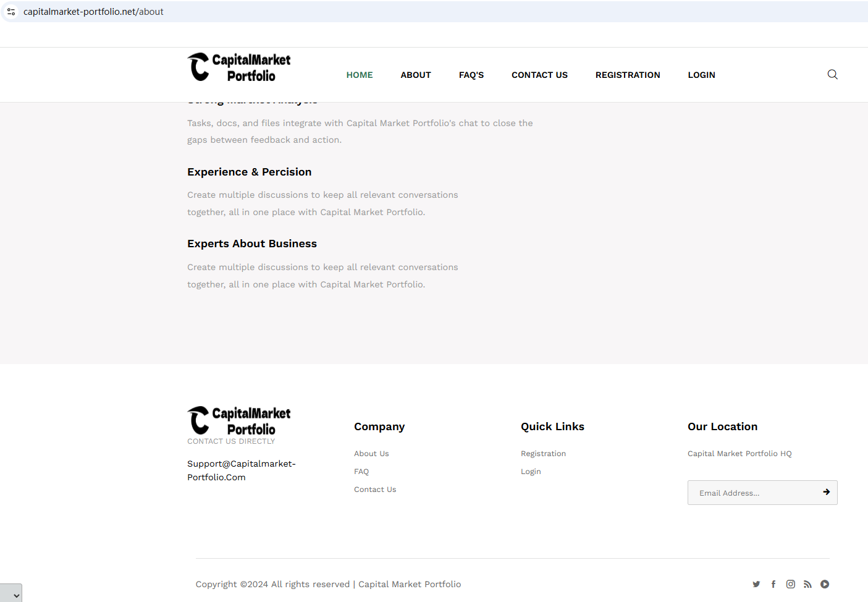Select CONTACT US in the top navigation
Screen dimensions: 868x602
pos(539,75)
